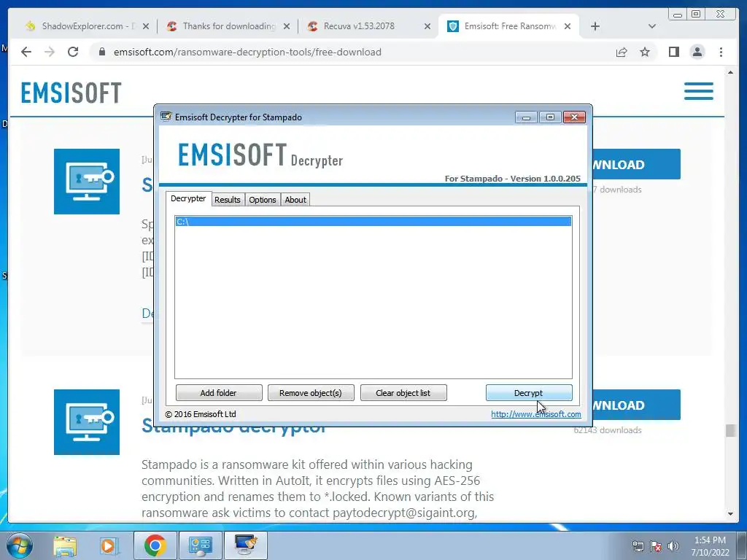747x560 pixels.
Task: Toggle Chrome side panel
Action: (x=673, y=52)
